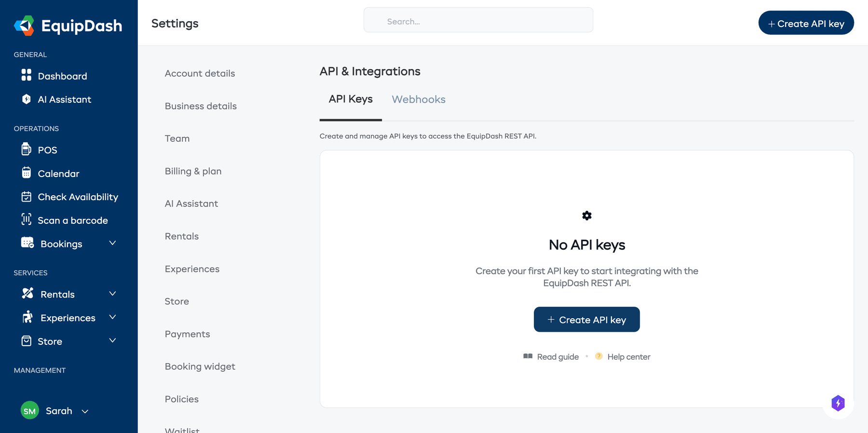This screenshot has height=433, width=868.
Task: Click the Sarah username label
Action: tap(59, 411)
